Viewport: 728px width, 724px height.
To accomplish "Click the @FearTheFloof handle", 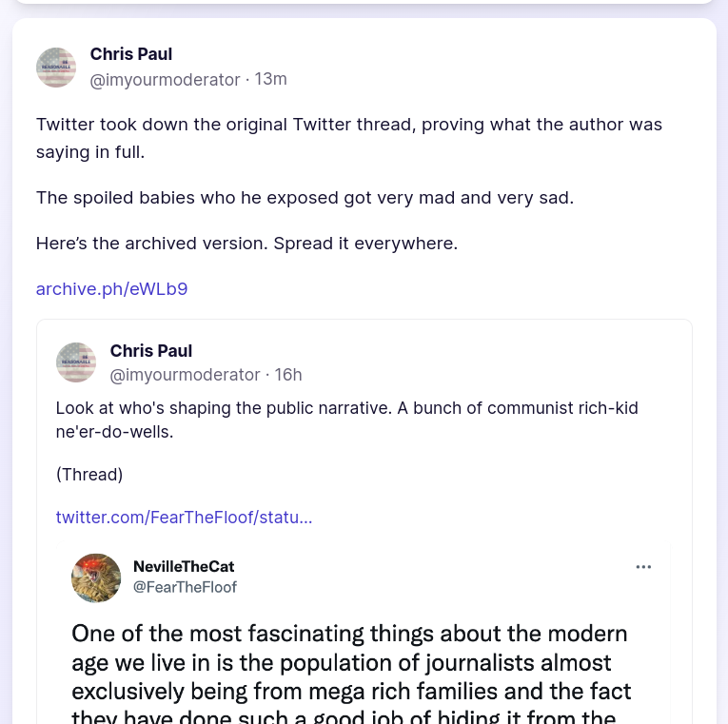I will click(185, 587).
